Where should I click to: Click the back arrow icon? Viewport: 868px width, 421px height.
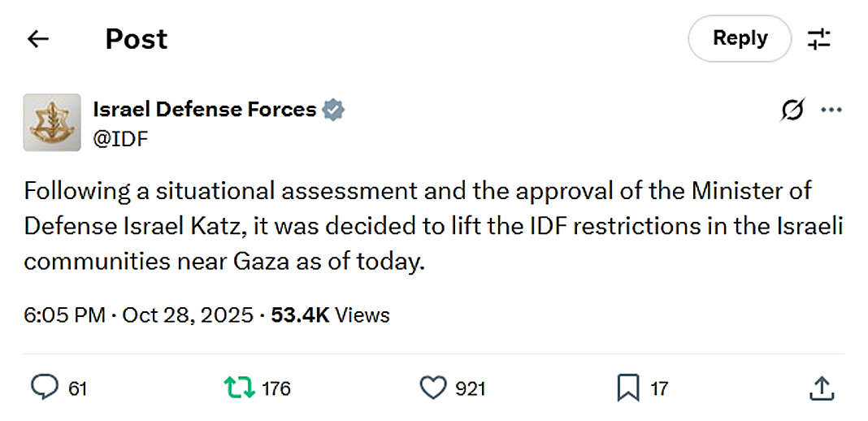point(38,38)
